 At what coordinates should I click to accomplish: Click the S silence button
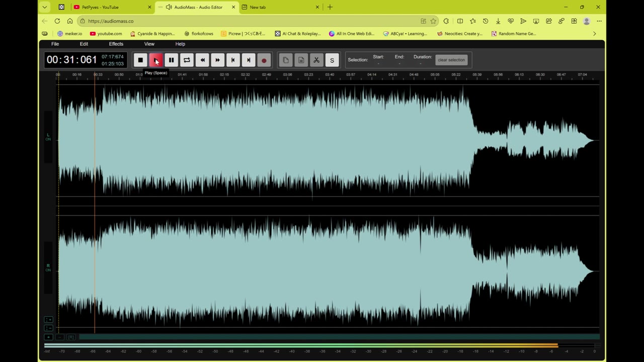pyautogui.click(x=332, y=60)
